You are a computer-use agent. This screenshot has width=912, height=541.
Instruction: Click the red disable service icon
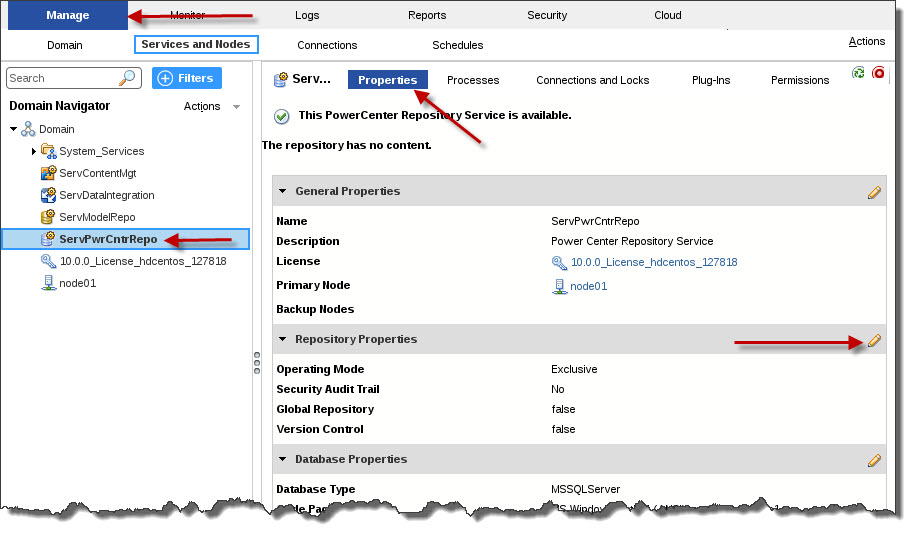pos(878,73)
